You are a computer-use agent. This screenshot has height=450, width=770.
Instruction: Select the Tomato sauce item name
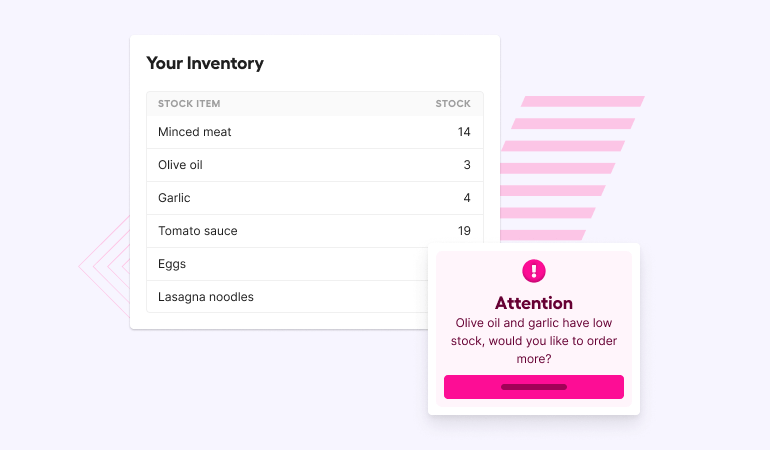pos(198,231)
